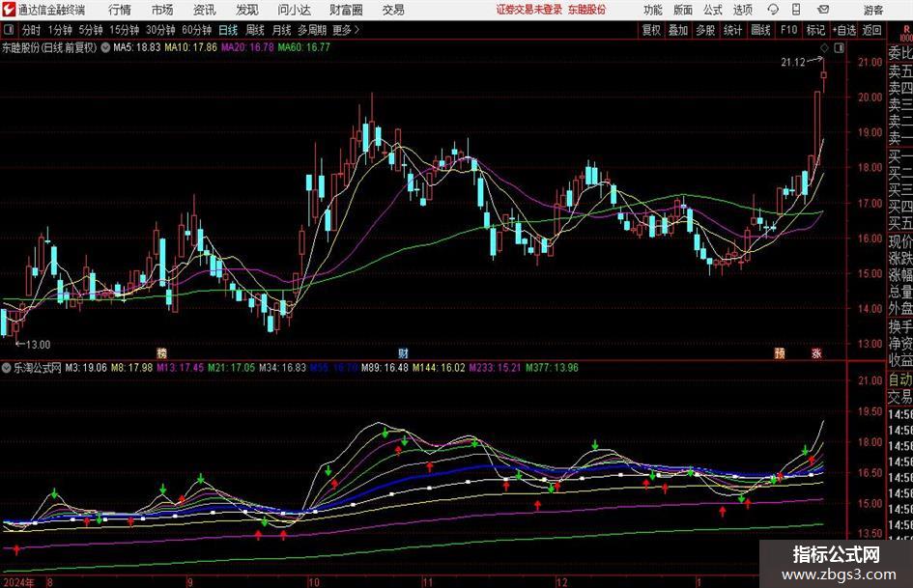
Task: Click the 2024年 date axis label
Action: pyautogui.click(x=18, y=582)
